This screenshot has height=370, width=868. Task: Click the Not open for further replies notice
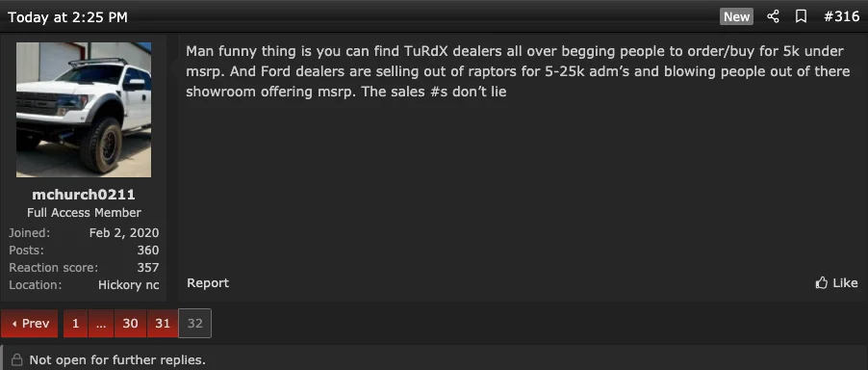(x=117, y=360)
